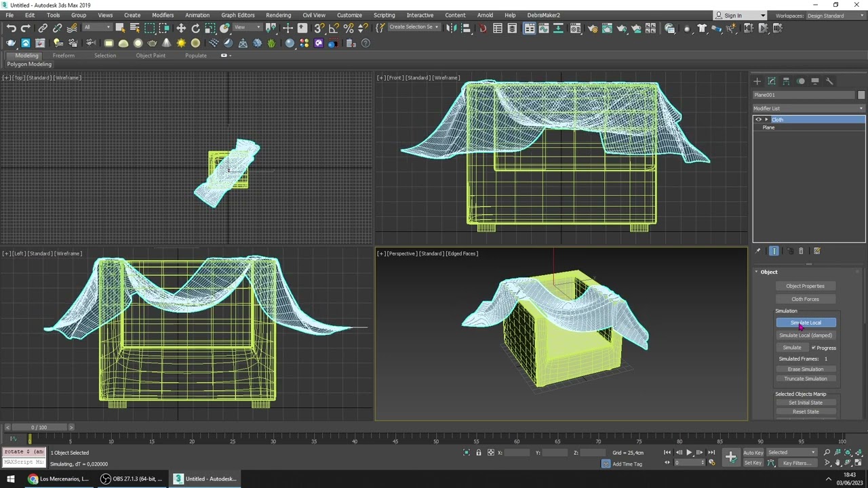Screen dimensions: 868x488
Task: Click the Object Properties button
Action: click(x=806, y=286)
